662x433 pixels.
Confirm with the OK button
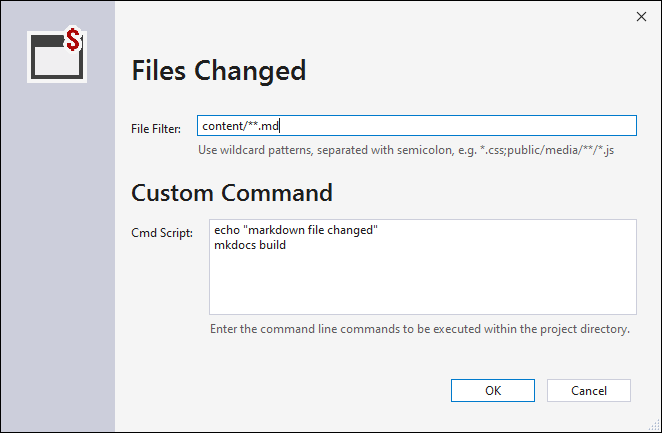click(493, 390)
